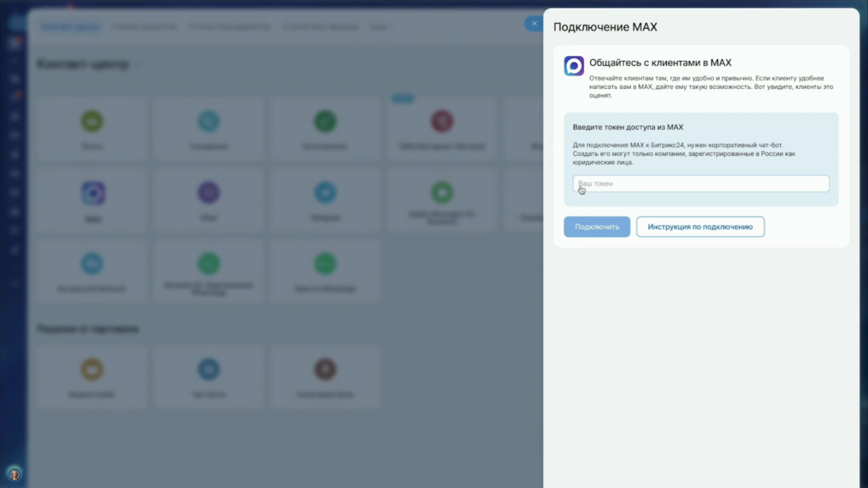Select the brown partner solution icon

click(325, 369)
